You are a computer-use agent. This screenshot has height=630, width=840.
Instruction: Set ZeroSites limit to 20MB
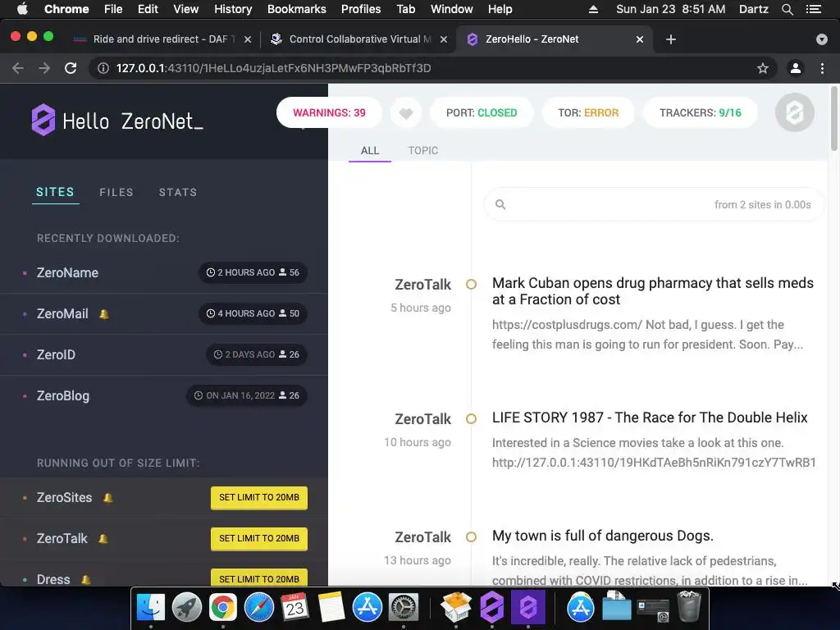(x=258, y=498)
